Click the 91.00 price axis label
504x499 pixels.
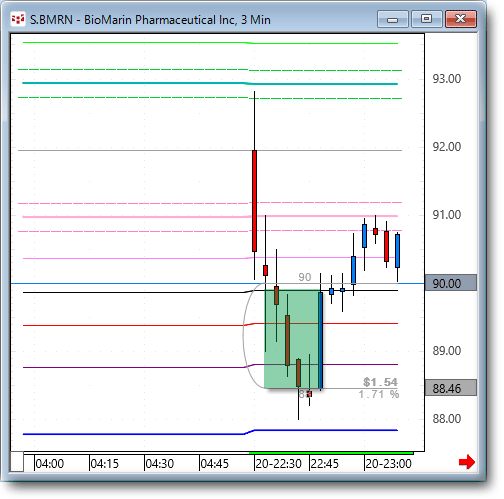(x=447, y=215)
